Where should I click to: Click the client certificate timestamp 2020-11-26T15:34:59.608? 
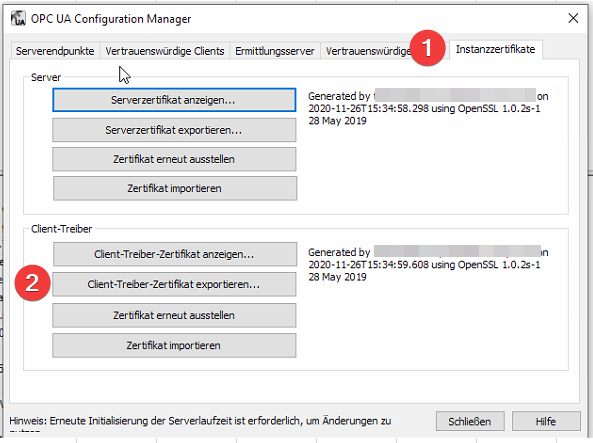[368, 265]
